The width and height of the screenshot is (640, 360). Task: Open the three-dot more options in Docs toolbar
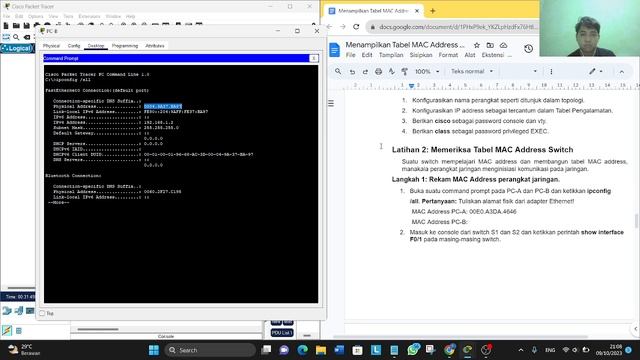[551, 71]
